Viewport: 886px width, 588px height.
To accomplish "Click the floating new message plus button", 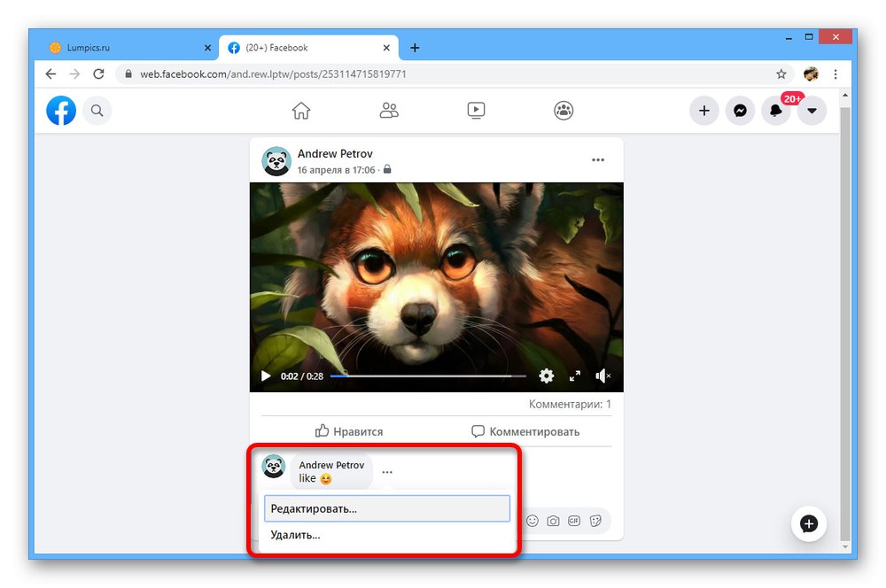I will 809,523.
